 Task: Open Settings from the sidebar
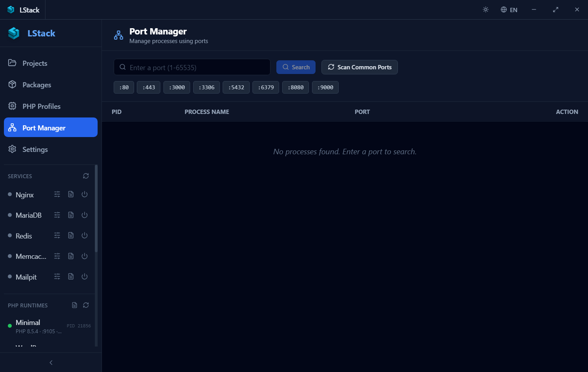point(51,149)
